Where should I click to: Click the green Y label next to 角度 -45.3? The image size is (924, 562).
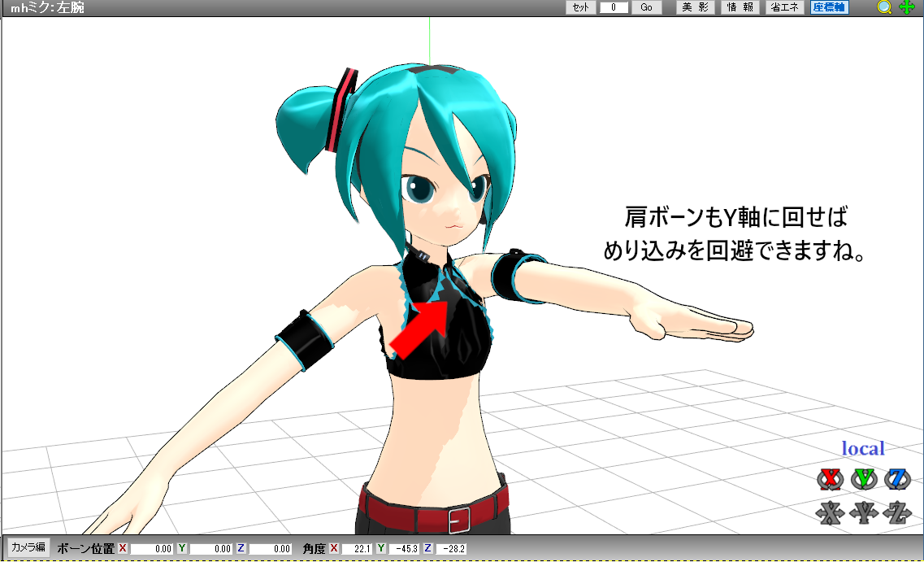tap(381, 548)
